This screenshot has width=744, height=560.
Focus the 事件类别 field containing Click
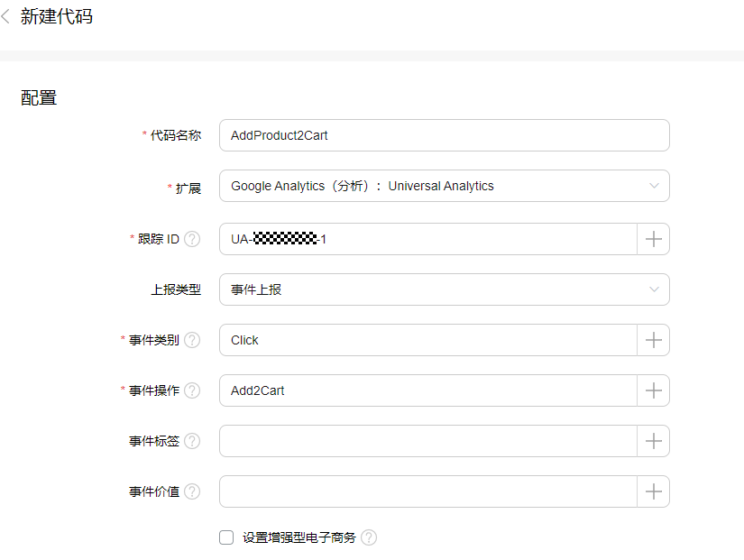click(x=427, y=340)
